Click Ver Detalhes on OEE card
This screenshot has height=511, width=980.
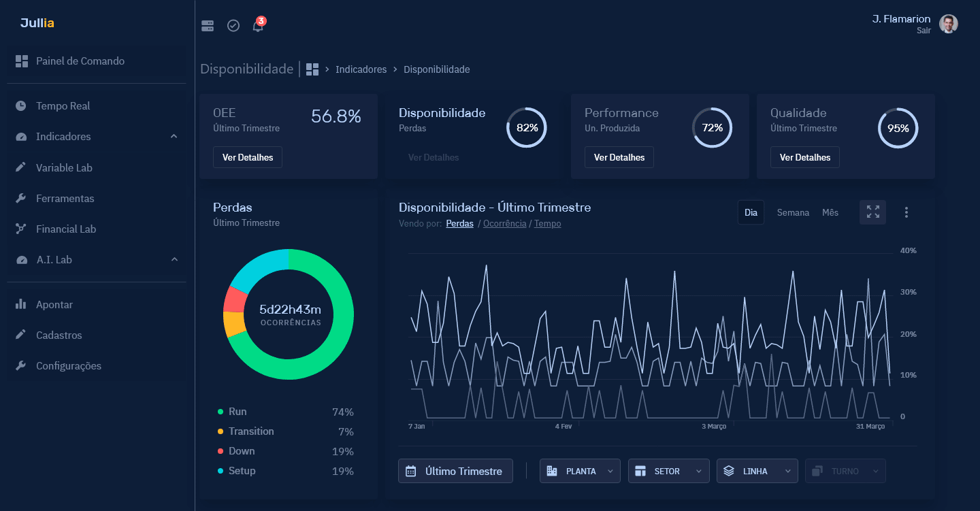248,157
